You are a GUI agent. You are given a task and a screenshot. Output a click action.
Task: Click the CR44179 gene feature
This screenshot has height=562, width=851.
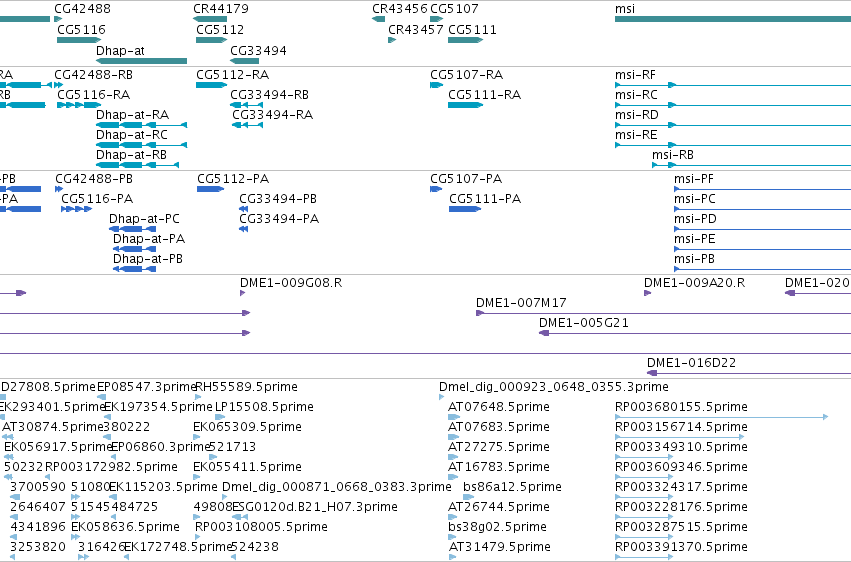pos(209,19)
